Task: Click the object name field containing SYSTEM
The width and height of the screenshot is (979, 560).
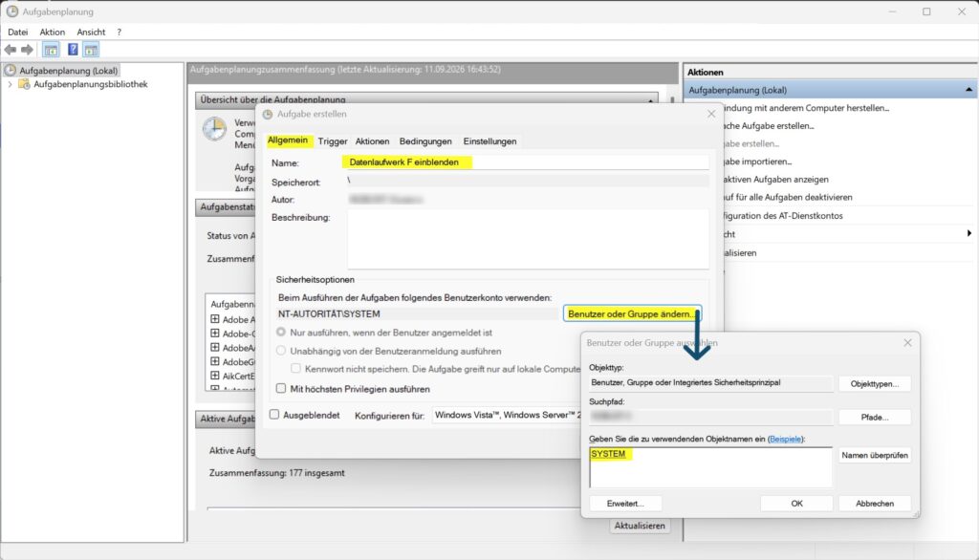Action: pyautogui.click(x=710, y=467)
